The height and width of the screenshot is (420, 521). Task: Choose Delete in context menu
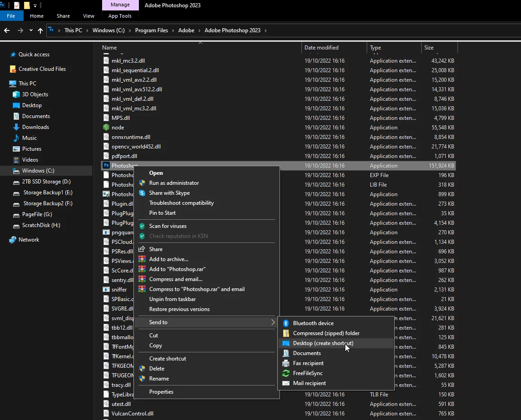click(157, 368)
